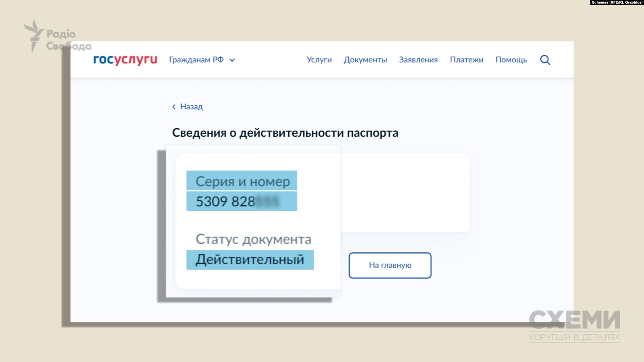The image size is (644, 362).
Task: Click the Госуслуги logo
Action: 125,60
